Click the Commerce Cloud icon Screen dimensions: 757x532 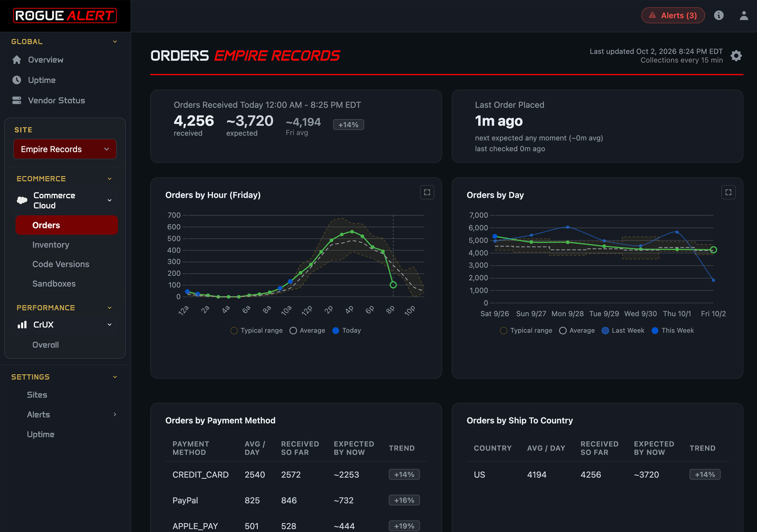pos(22,200)
